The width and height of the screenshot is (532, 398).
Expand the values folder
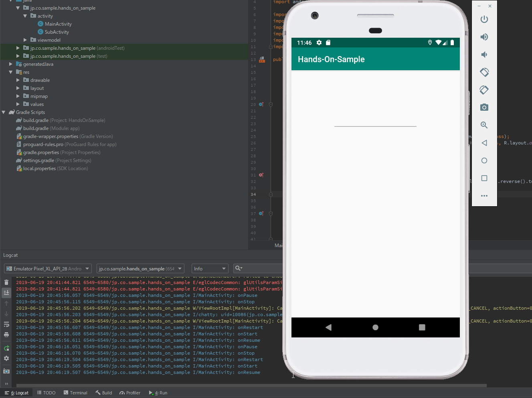pyautogui.click(x=18, y=104)
